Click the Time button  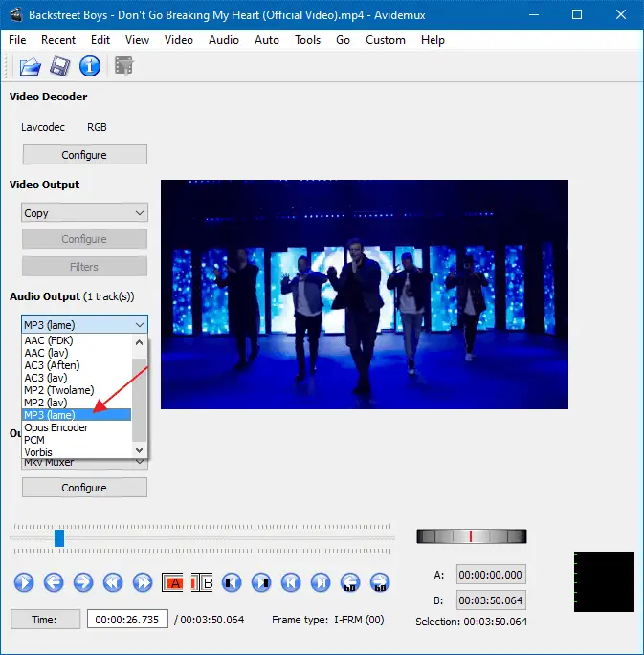point(45,620)
